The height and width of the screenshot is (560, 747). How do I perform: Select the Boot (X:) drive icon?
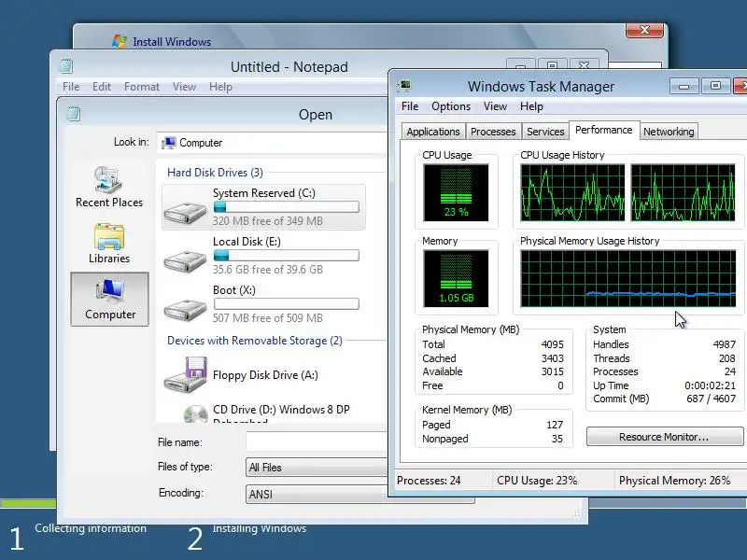(185, 310)
